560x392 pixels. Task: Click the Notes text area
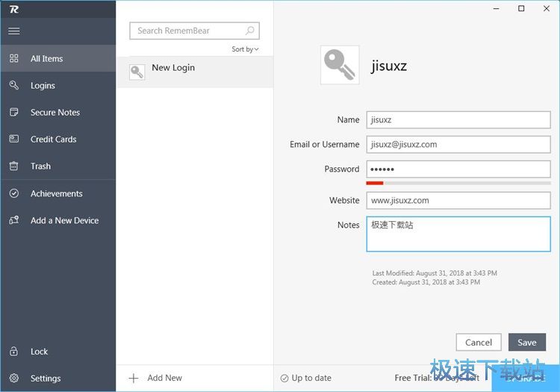458,234
